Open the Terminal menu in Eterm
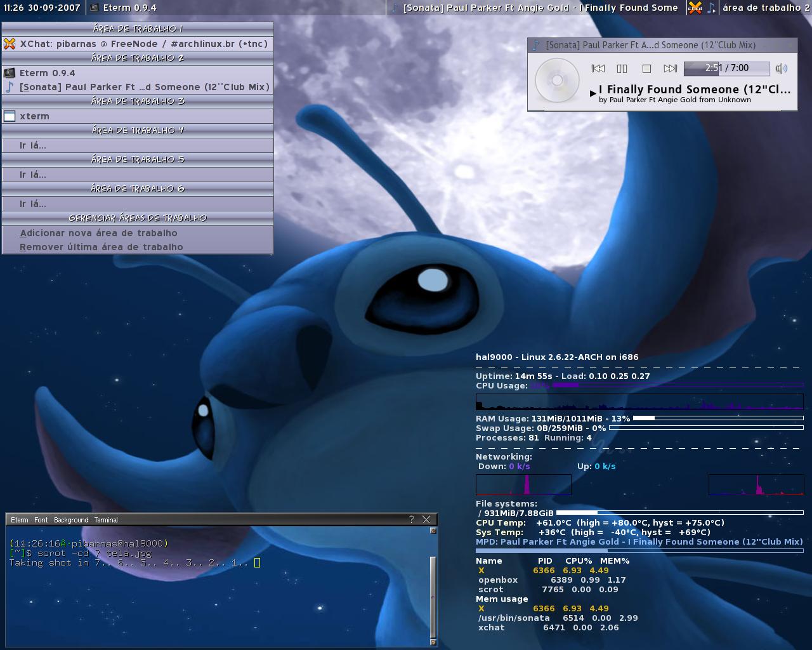The image size is (812, 650). point(106,520)
